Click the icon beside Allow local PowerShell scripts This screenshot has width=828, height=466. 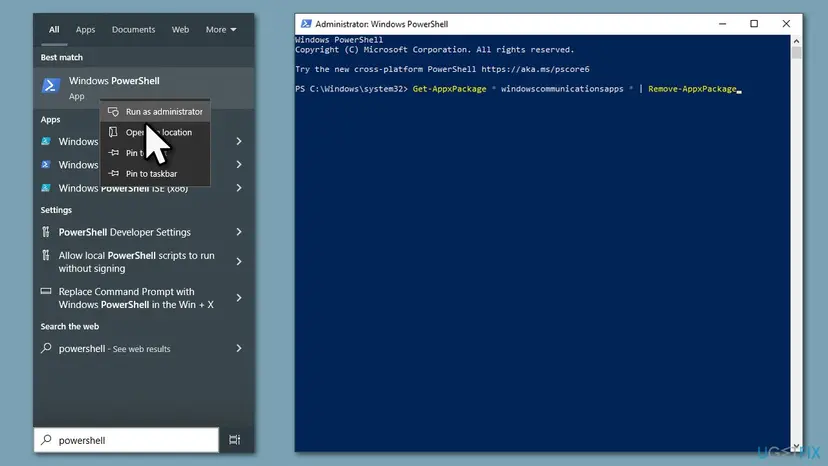[46, 255]
